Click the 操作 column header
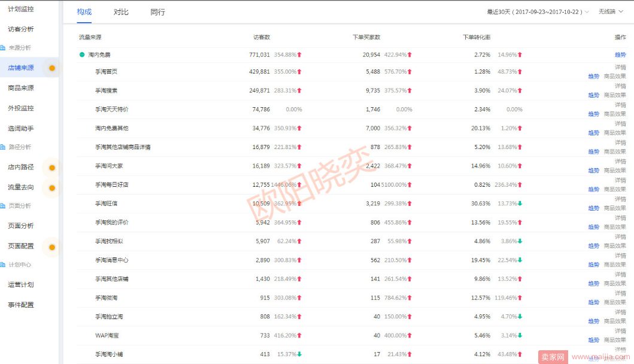 (620, 37)
